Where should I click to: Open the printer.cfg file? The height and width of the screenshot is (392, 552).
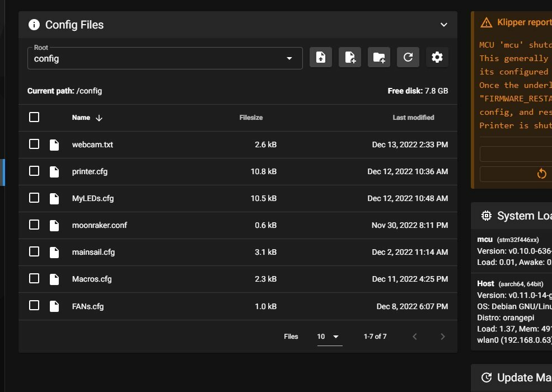90,171
